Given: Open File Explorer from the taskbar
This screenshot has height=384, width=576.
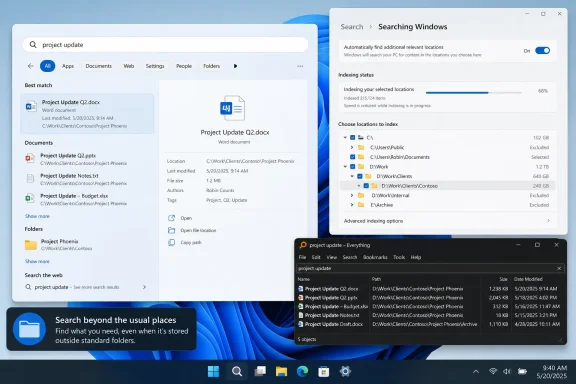Looking at the screenshot, I should coord(281,372).
